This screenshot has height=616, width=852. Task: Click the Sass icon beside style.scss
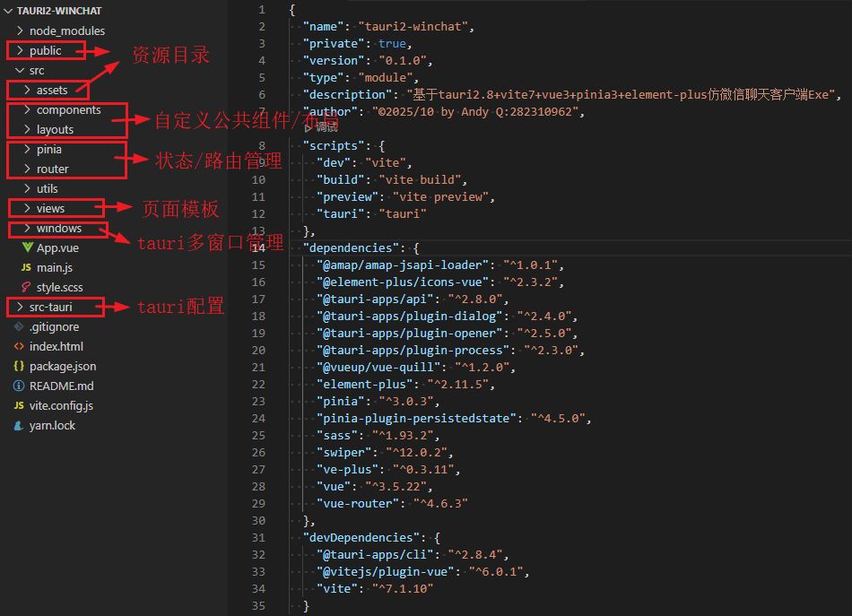point(27,288)
